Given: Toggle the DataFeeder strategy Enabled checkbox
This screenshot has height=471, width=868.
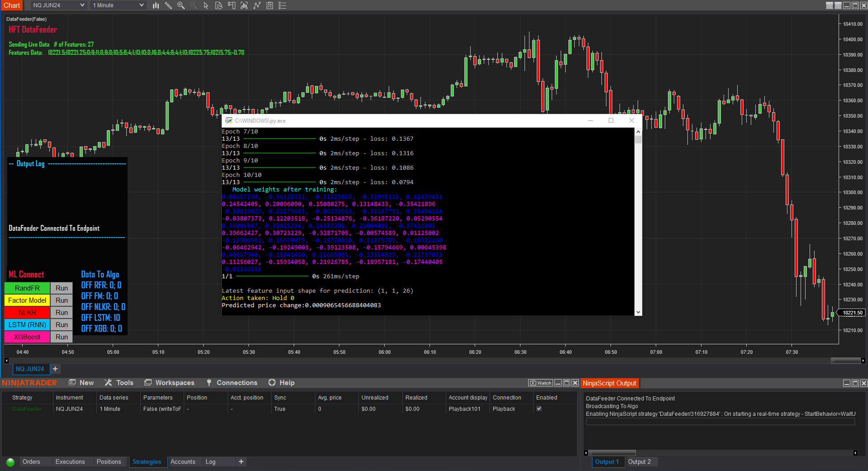Looking at the screenshot, I should click(x=539, y=409).
